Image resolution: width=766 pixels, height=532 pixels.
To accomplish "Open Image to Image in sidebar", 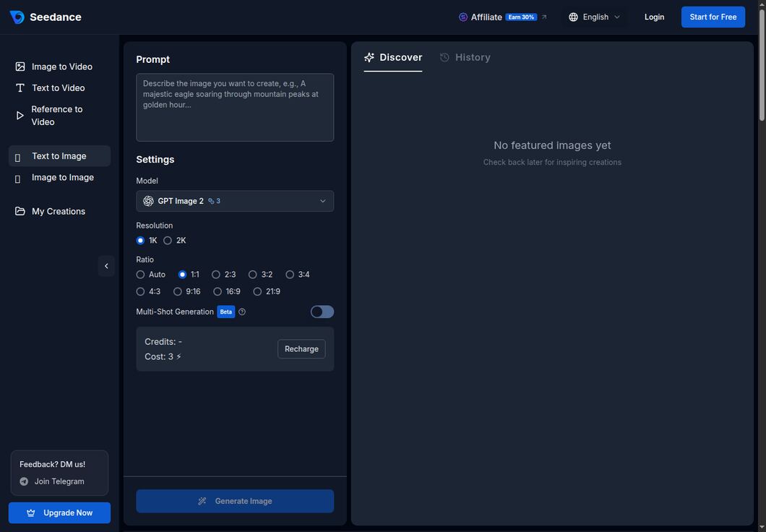I will [x=59, y=177].
